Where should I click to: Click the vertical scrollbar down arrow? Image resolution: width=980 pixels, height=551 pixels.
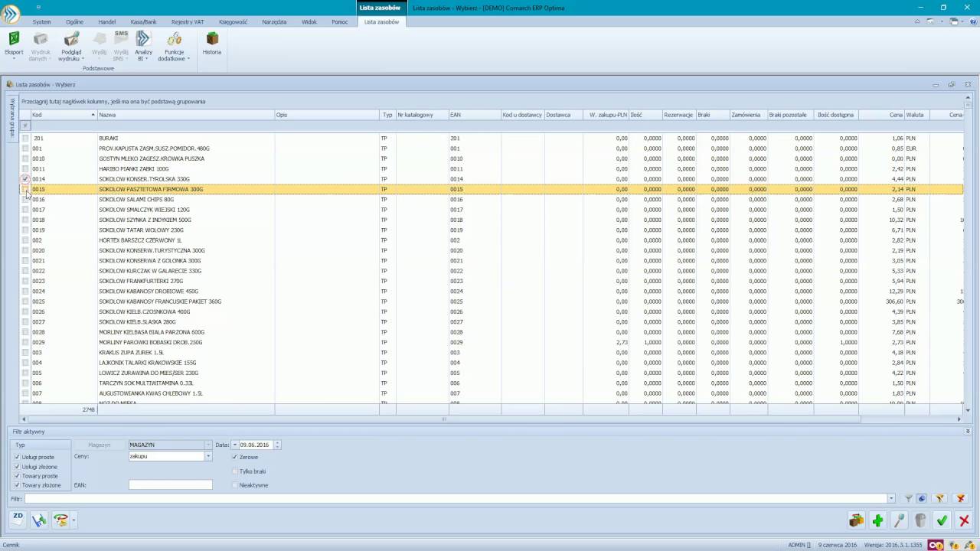click(969, 411)
